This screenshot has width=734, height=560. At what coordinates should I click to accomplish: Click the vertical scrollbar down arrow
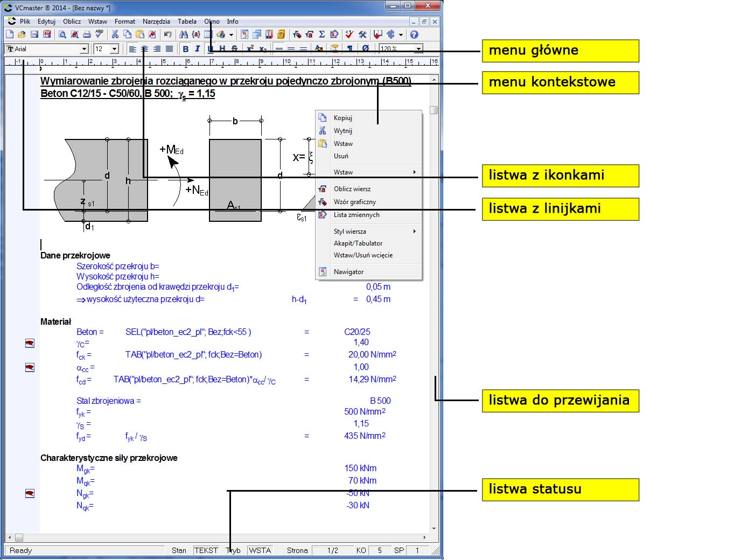pos(434,529)
